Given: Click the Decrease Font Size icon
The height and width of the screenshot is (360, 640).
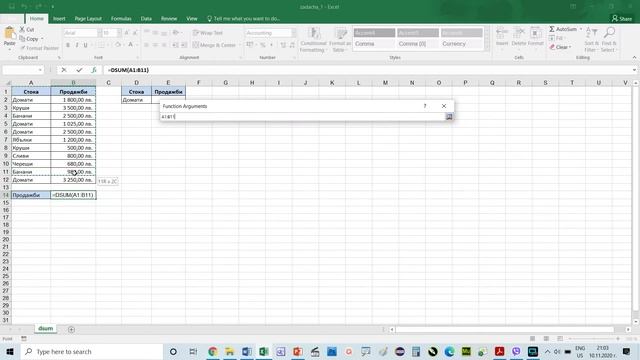Looking at the screenshot, I should coord(135,33).
